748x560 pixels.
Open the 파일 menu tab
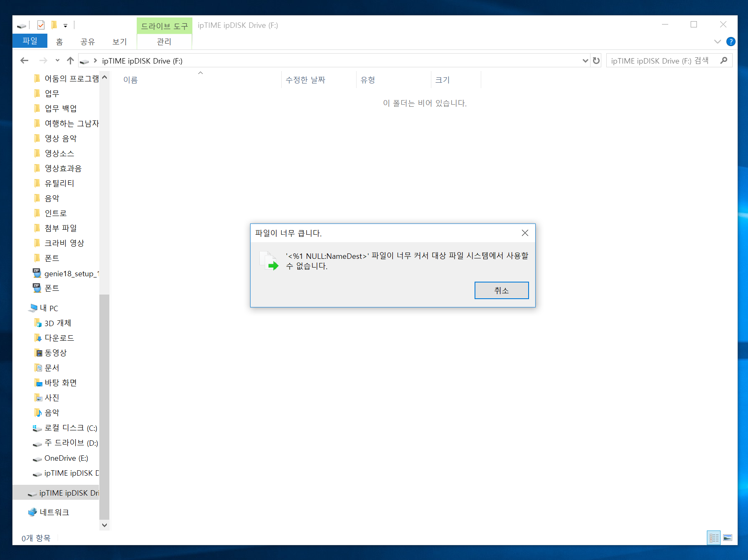[30, 41]
